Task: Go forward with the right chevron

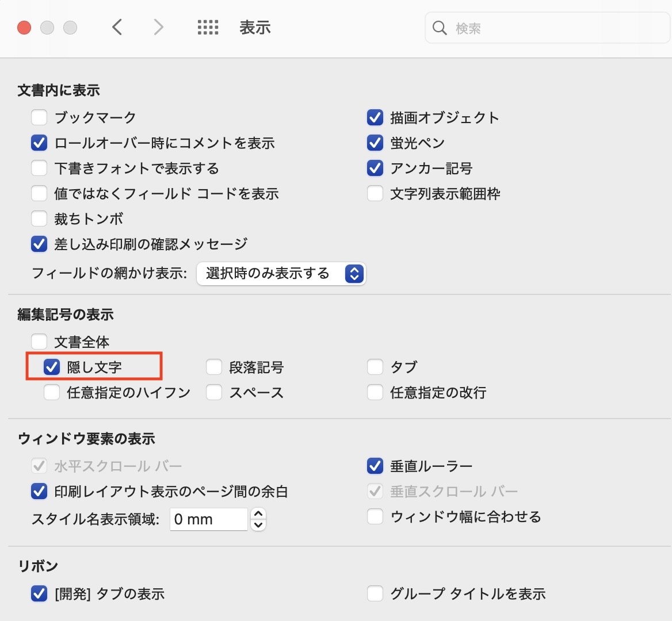Action: 159,28
